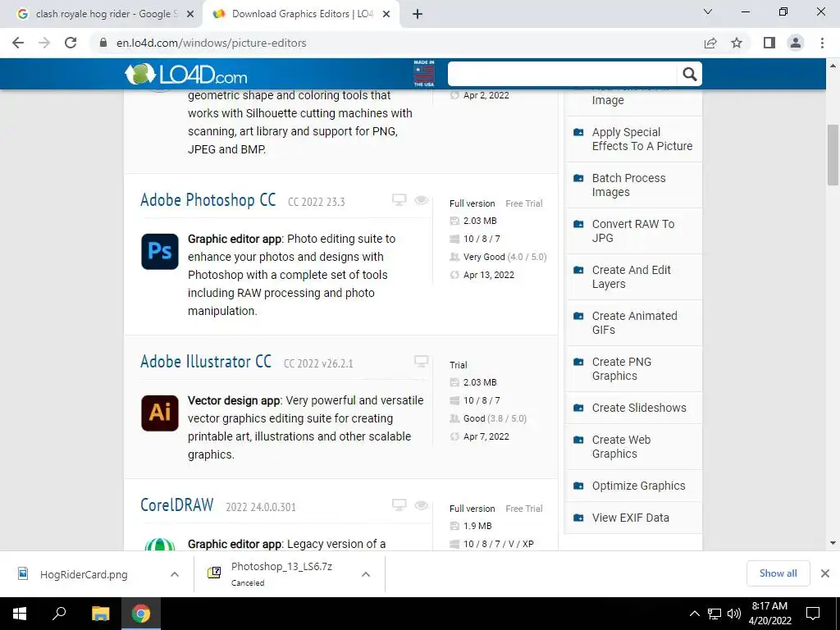Open CorelDRAW title link
Image resolution: width=840 pixels, height=630 pixels.
[177, 505]
